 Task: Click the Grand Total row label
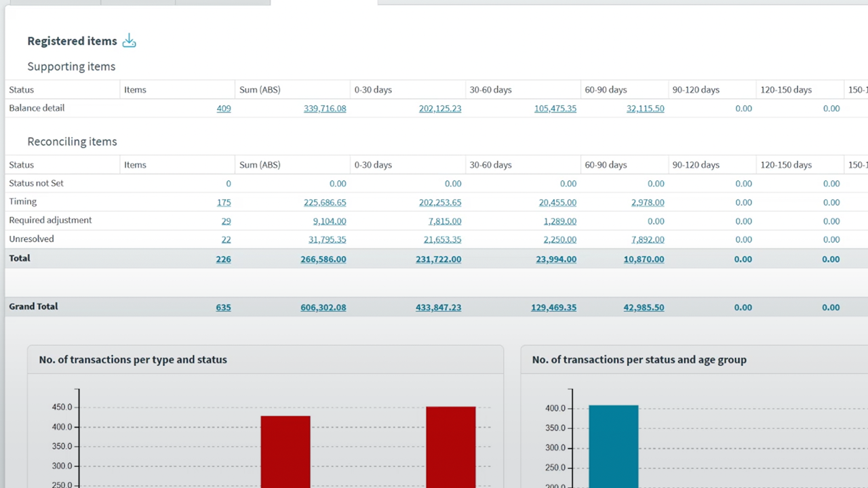33,306
